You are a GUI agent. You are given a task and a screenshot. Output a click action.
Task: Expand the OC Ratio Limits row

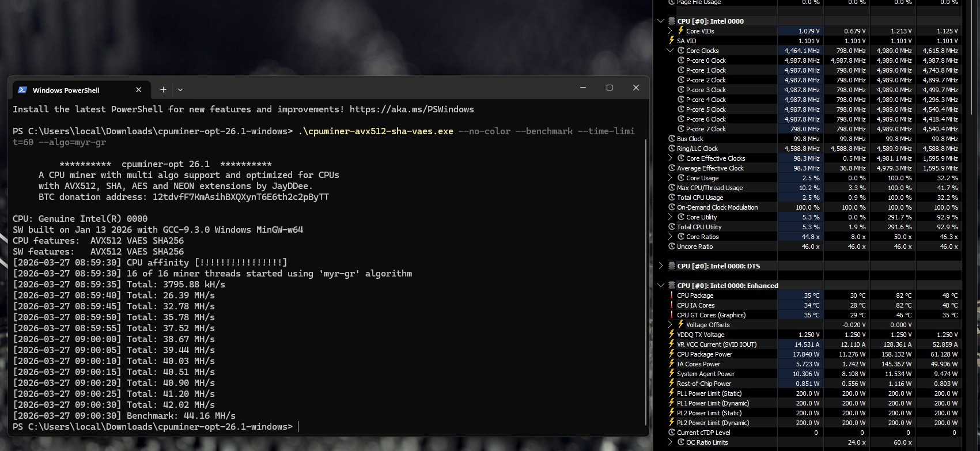tap(670, 442)
